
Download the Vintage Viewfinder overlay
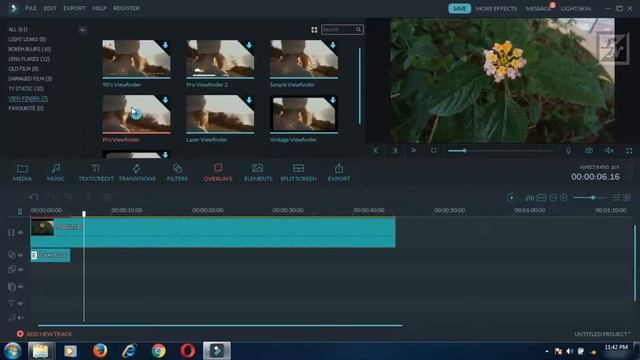(x=333, y=100)
